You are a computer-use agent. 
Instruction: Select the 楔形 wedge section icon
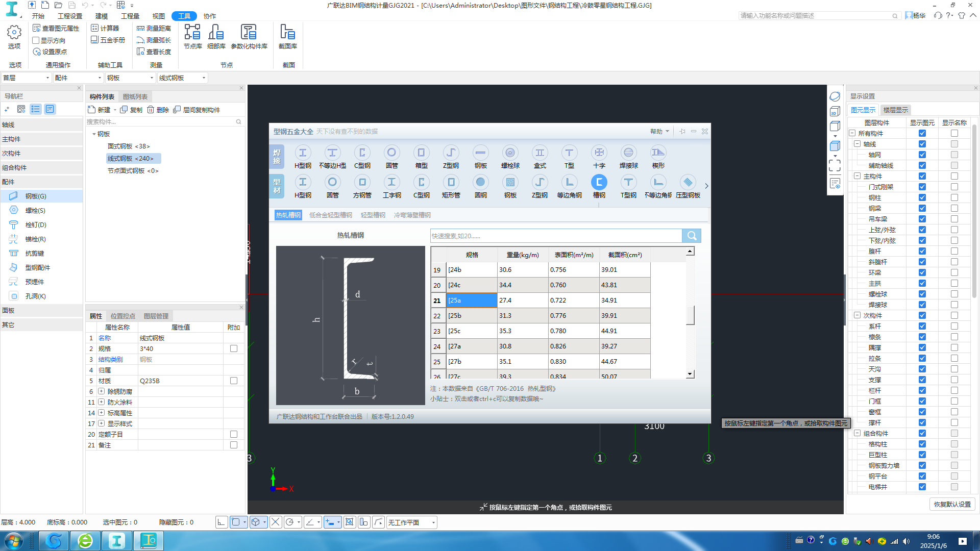(x=658, y=157)
